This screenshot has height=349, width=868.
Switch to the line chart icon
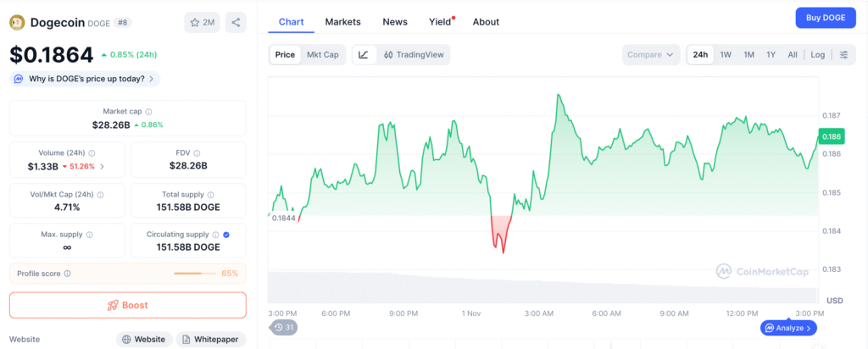(x=364, y=55)
